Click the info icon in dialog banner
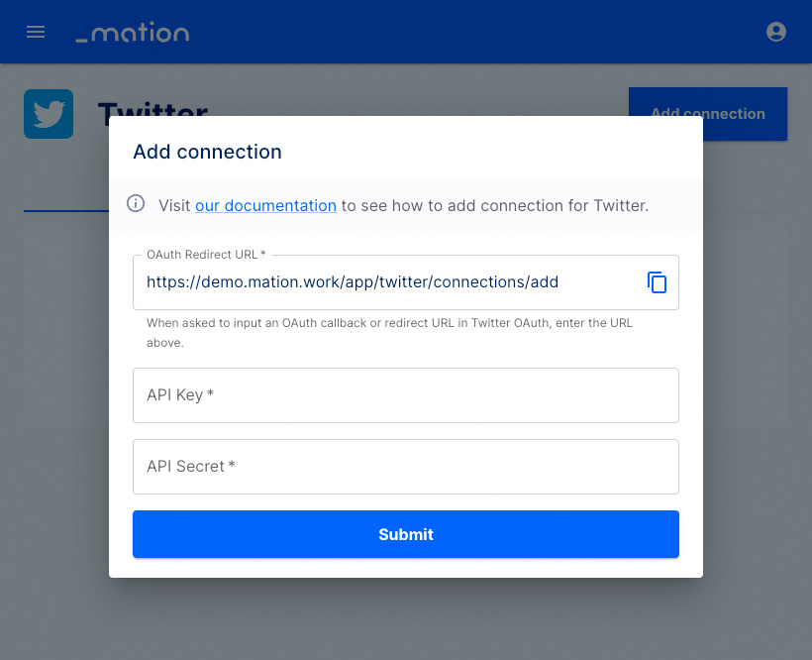812x660 pixels. pos(136,203)
